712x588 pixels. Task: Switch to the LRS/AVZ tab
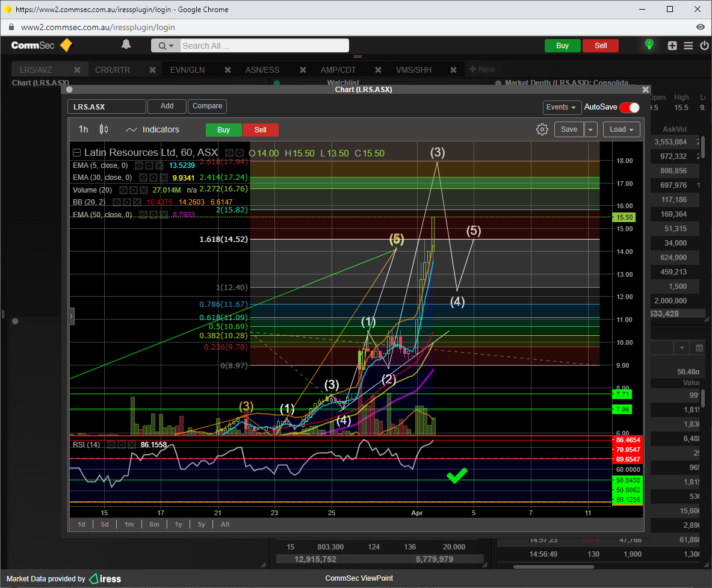[x=36, y=70]
